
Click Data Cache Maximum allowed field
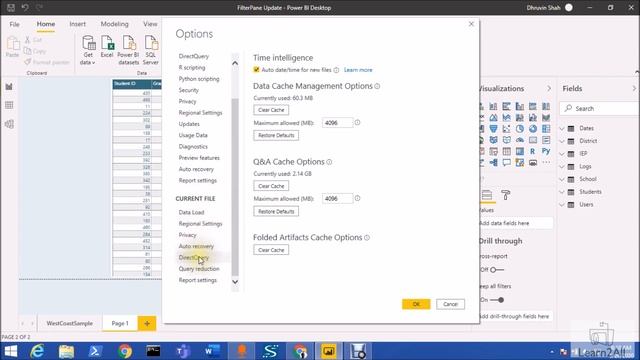click(x=337, y=123)
